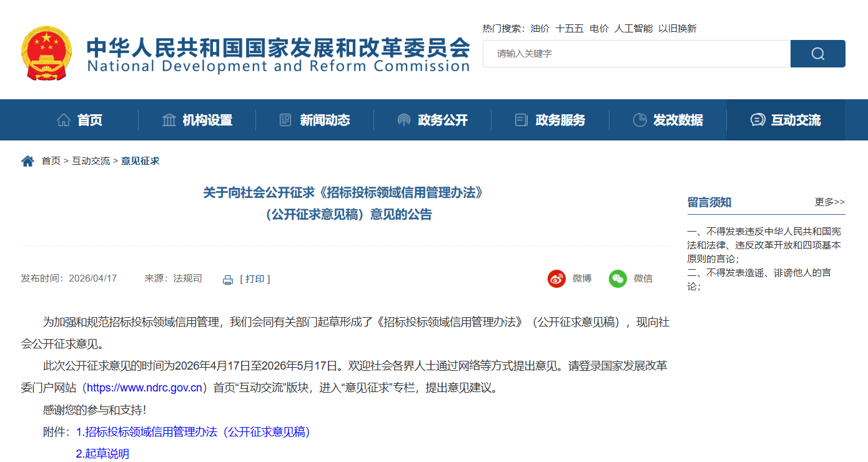Type in the 请输入关键字 search field
This screenshot has height=462, width=868.
coord(637,54)
